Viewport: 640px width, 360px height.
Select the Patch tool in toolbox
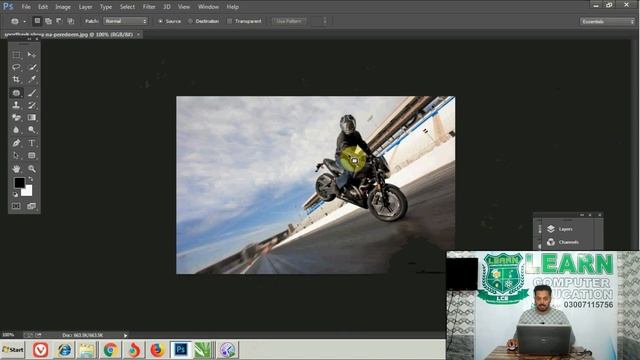click(16, 93)
